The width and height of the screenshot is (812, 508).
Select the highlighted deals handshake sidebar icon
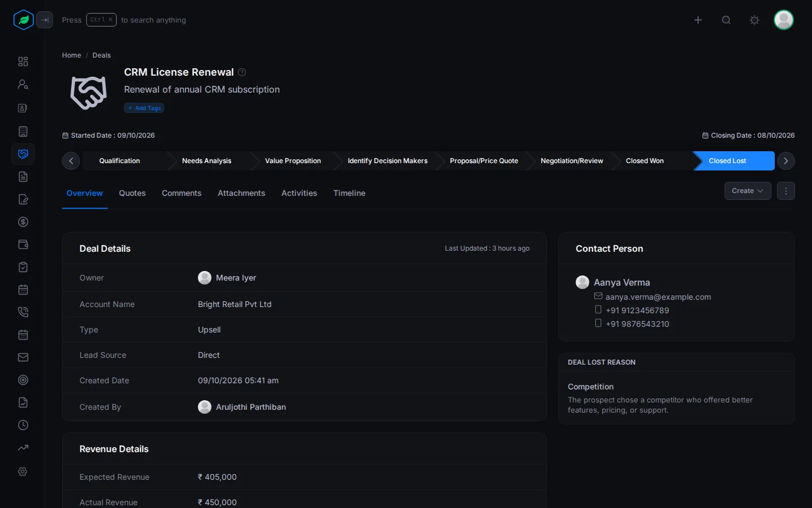23,154
